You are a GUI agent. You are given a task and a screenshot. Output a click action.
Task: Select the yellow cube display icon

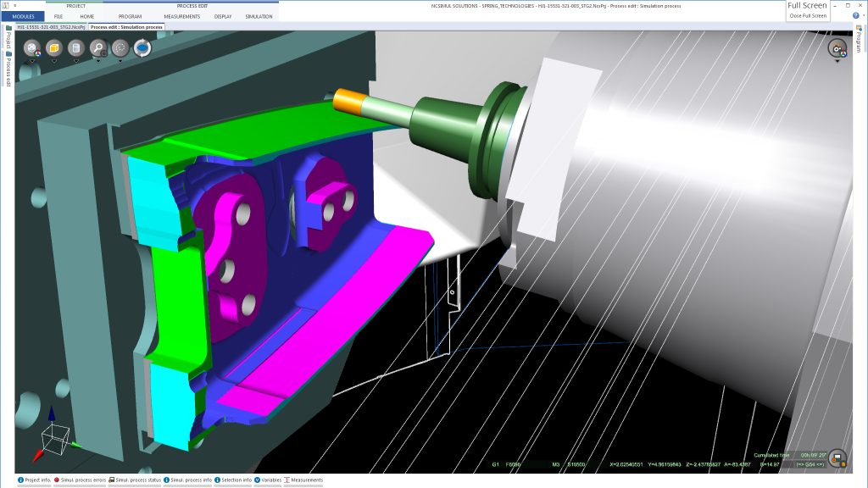(x=53, y=47)
